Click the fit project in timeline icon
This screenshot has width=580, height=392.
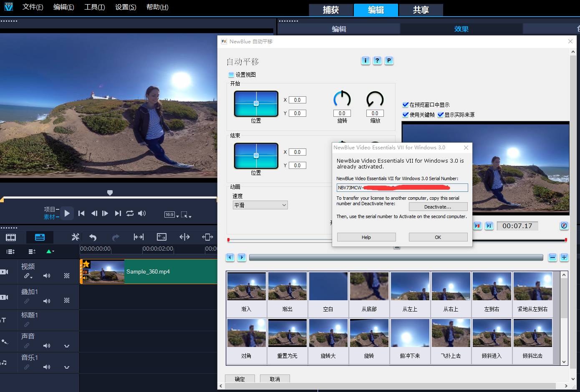tap(139, 237)
